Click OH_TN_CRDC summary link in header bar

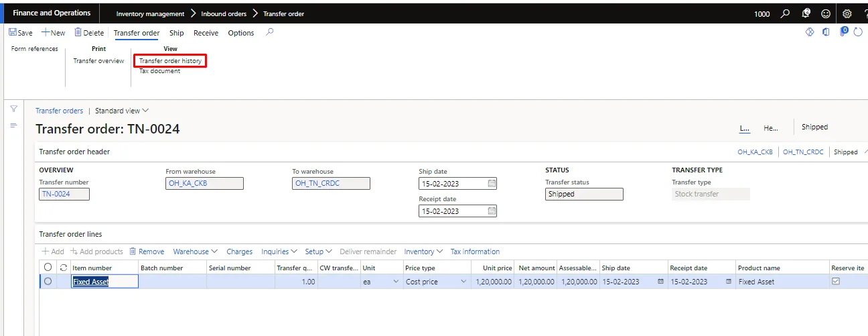pyautogui.click(x=803, y=152)
